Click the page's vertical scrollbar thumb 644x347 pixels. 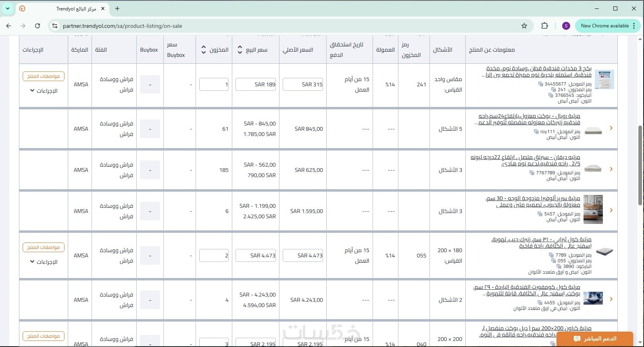640,165
